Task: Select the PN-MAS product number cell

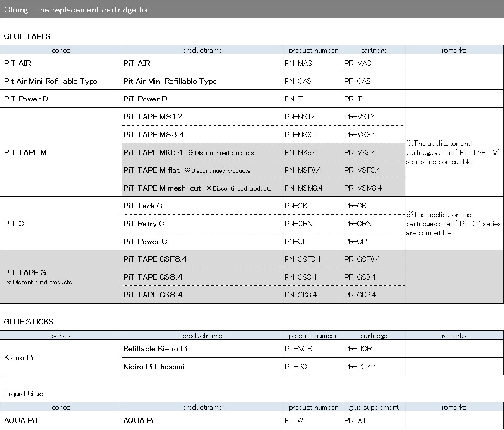Action: (298, 63)
